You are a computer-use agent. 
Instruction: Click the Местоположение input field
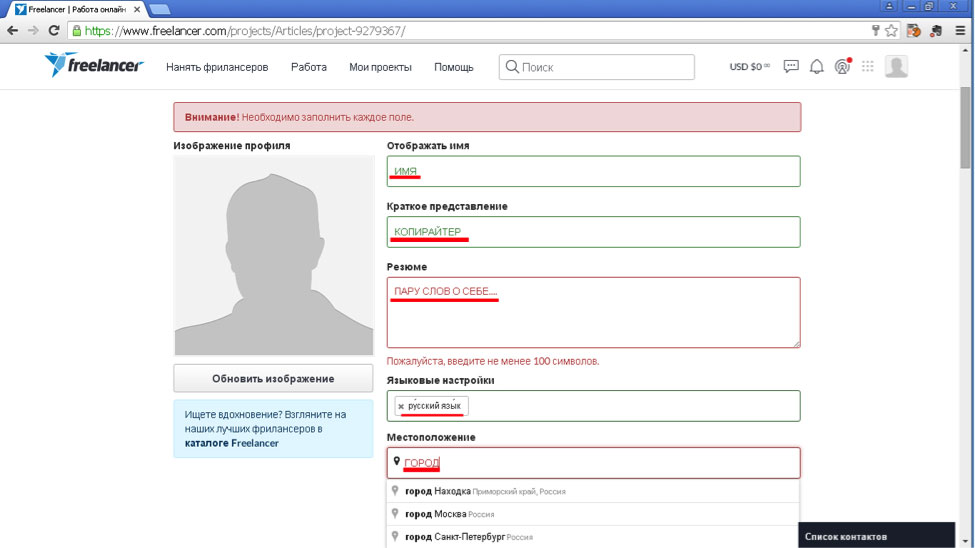click(593, 463)
